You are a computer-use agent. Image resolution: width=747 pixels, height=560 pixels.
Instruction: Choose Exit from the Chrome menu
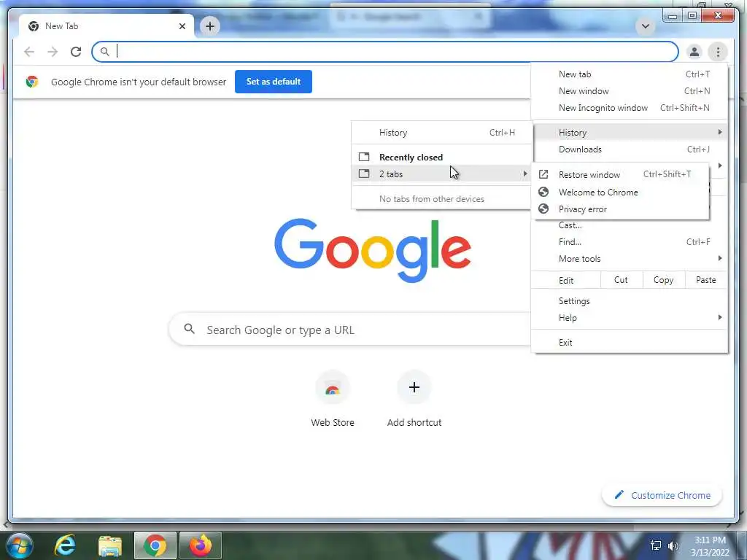coord(630,343)
